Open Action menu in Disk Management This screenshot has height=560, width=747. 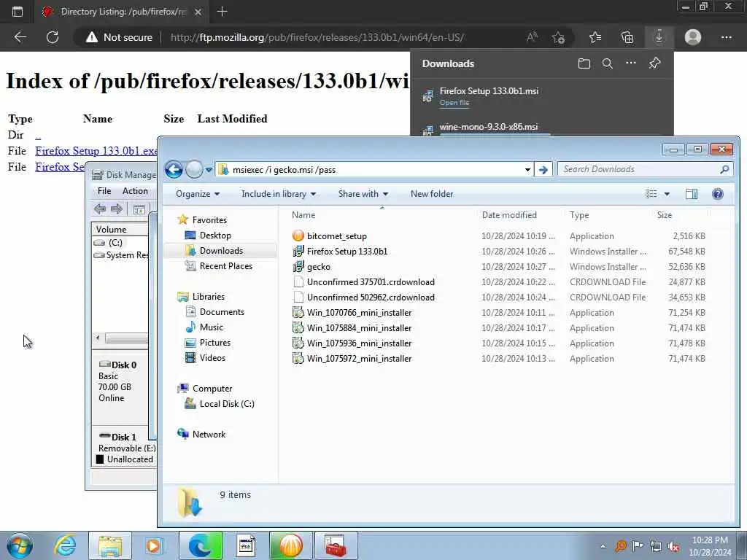(135, 191)
